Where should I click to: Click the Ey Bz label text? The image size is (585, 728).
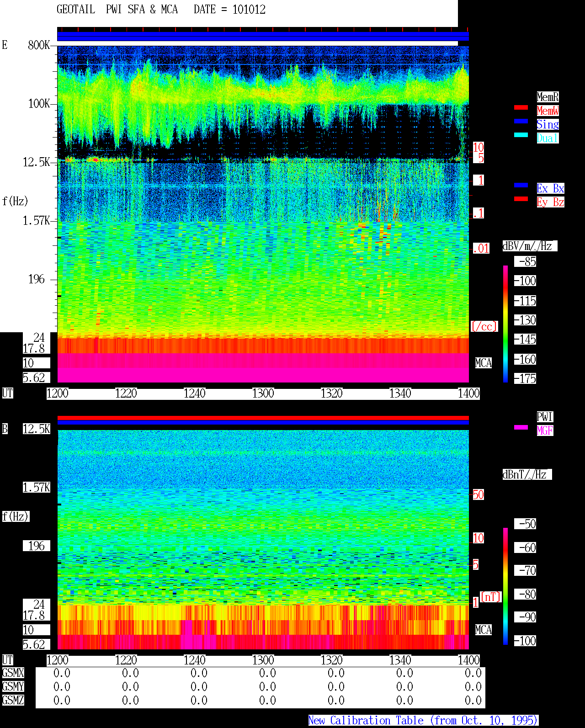coord(550,202)
